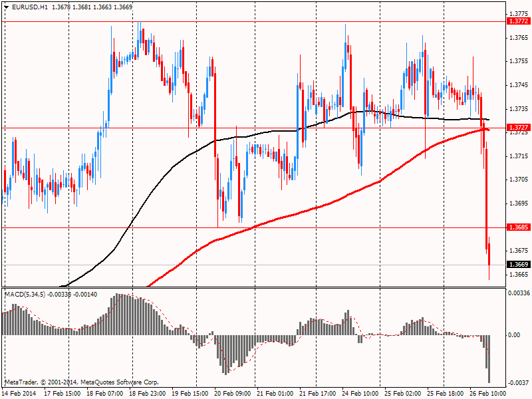Click the 25 Feb 18:00 time label
532x399 pixels.
point(445,394)
